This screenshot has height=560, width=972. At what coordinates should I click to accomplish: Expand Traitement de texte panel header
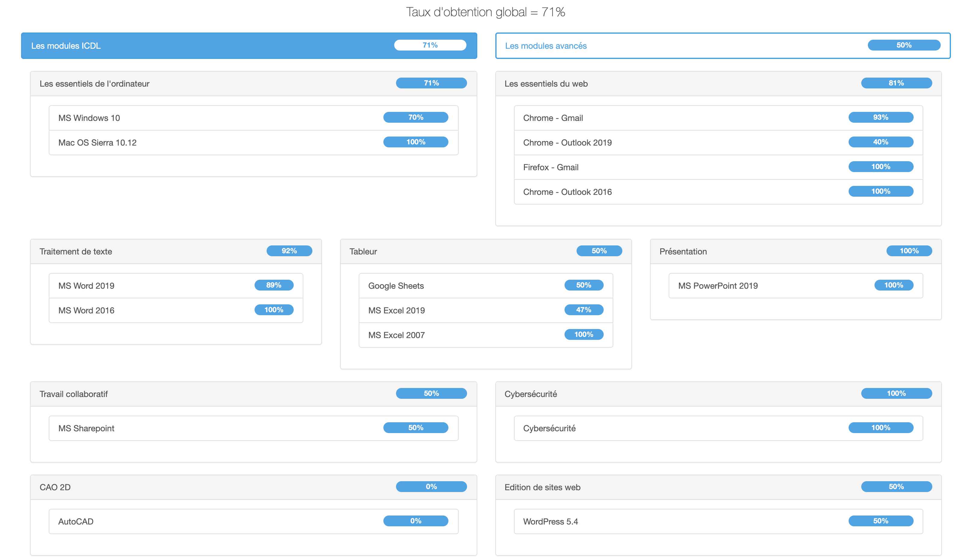[175, 251]
